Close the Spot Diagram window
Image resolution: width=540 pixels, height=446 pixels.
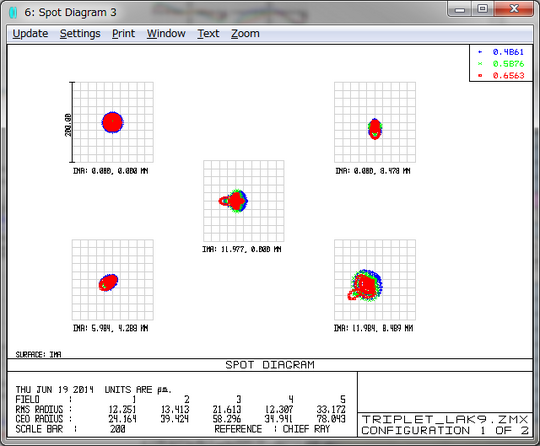[514, 9]
